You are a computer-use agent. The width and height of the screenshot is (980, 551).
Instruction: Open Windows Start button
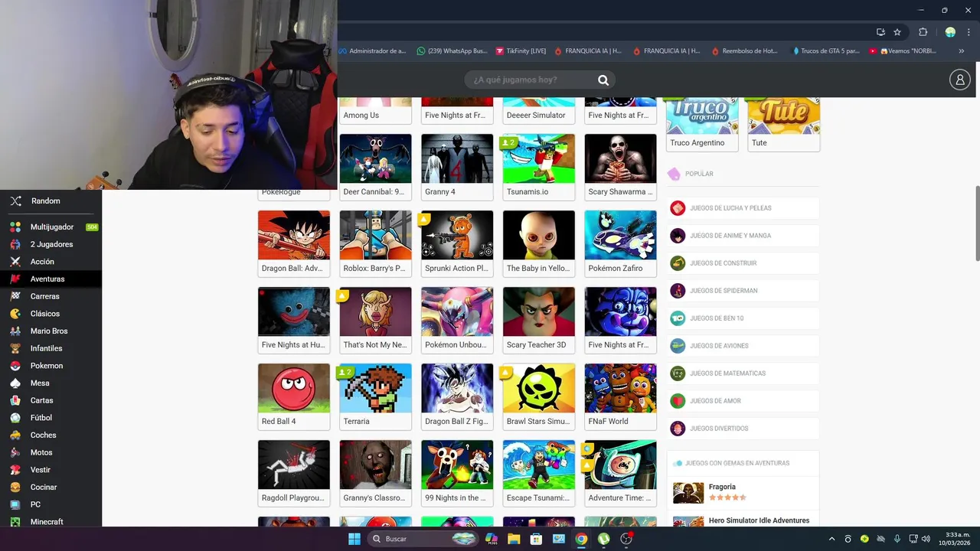[354, 539]
